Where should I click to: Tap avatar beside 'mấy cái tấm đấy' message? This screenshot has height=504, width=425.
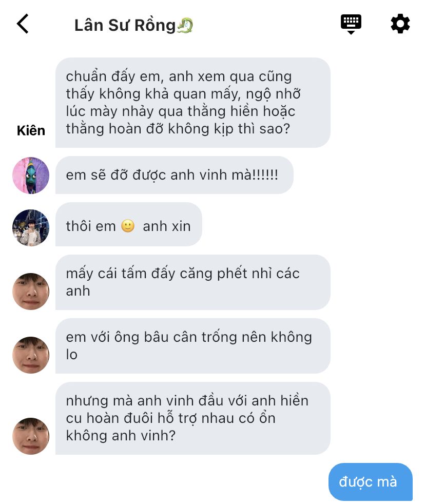point(31,291)
